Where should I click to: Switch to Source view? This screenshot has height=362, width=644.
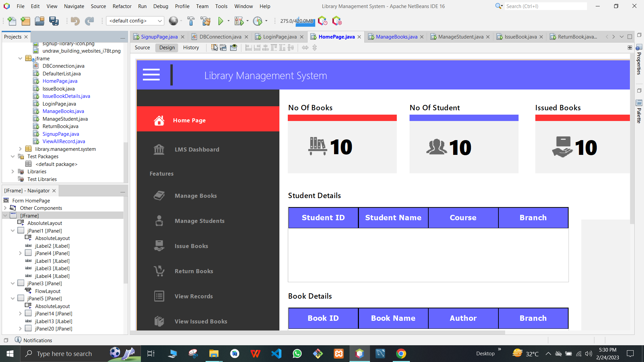click(142, 48)
